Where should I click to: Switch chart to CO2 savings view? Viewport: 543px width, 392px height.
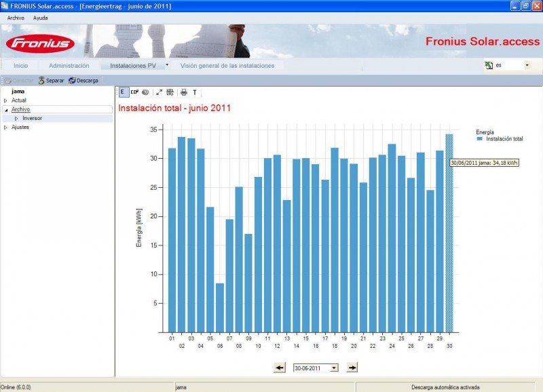[x=134, y=92]
